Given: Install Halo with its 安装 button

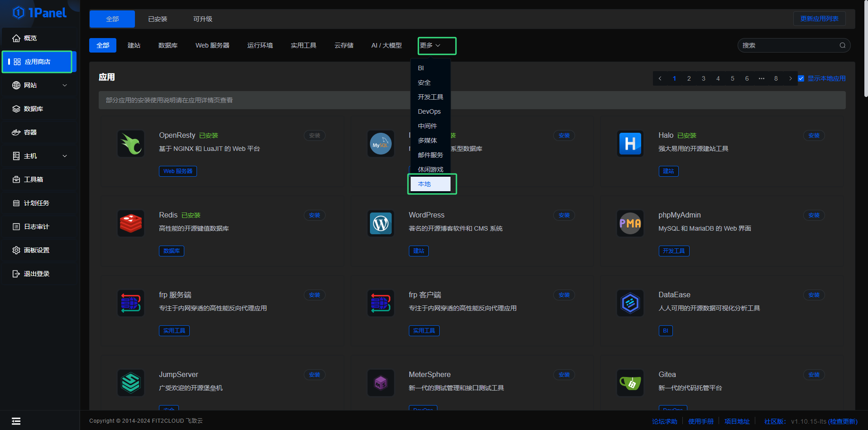Looking at the screenshot, I should (814, 135).
